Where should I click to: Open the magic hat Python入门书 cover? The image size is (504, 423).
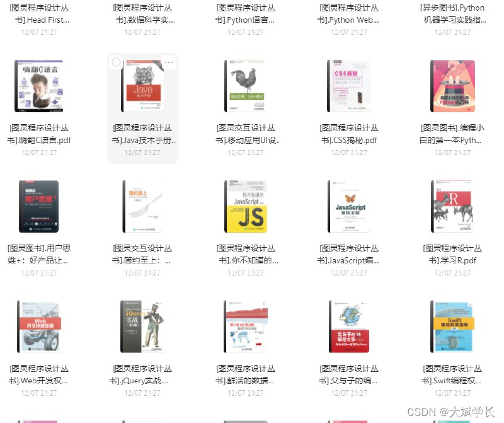452,86
